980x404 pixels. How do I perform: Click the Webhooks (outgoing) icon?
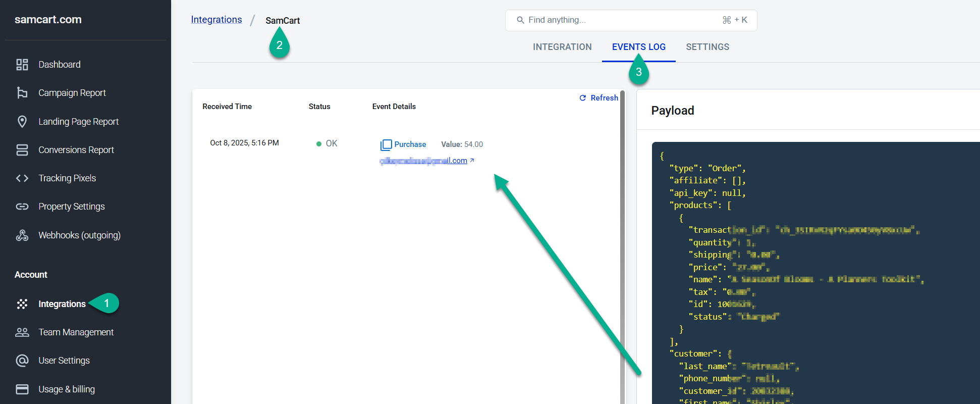tap(22, 235)
